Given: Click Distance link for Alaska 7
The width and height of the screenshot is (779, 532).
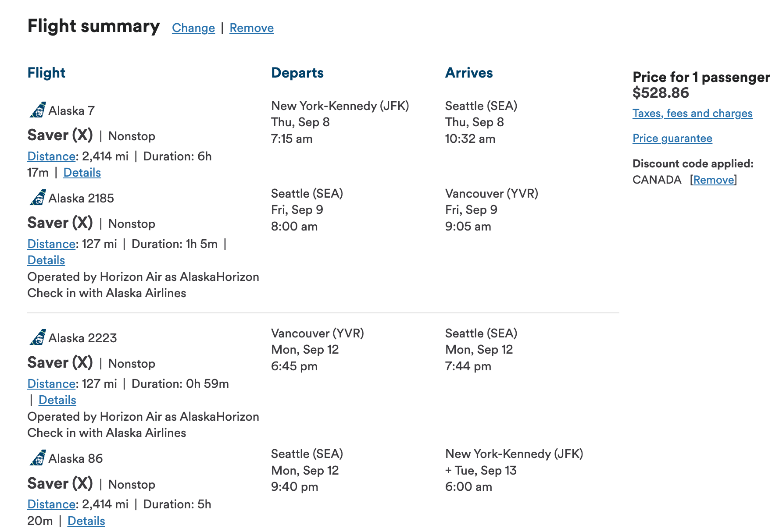Looking at the screenshot, I should (51, 156).
